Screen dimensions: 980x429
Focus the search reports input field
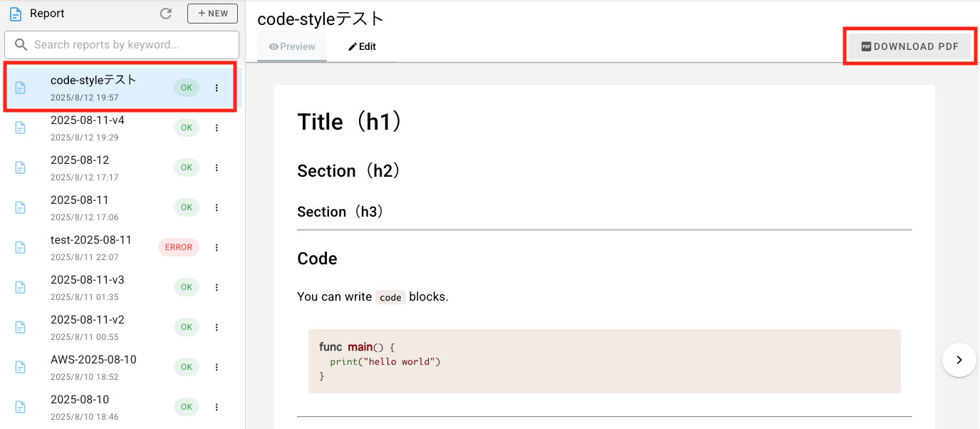(x=122, y=45)
